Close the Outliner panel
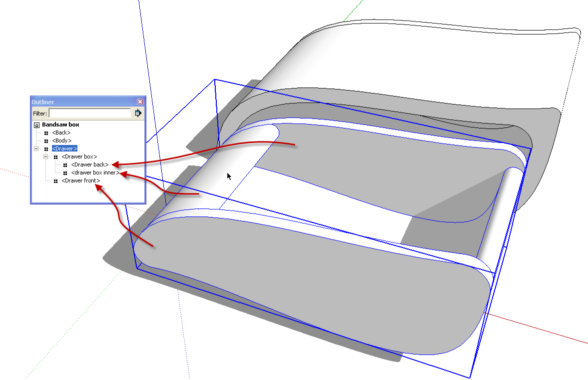The width and height of the screenshot is (588, 380). click(x=140, y=101)
